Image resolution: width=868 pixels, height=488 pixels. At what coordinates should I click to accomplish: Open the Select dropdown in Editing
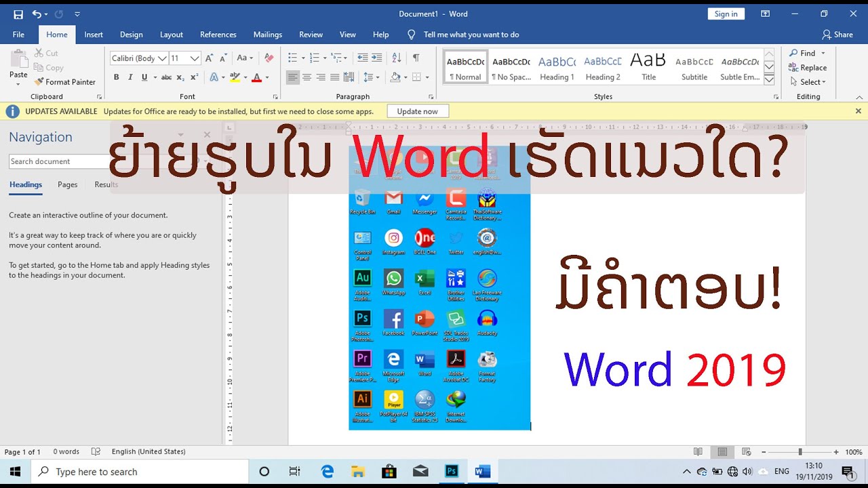(x=808, y=82)
